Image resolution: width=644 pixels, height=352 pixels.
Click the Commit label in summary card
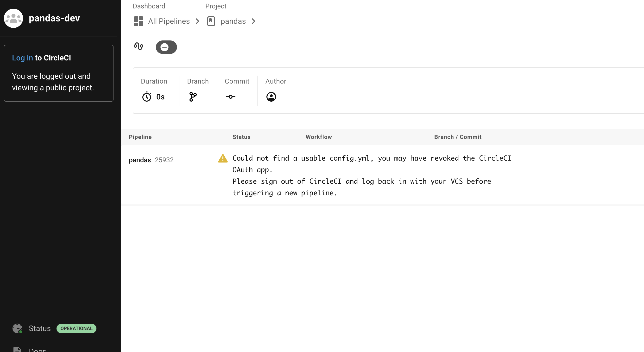pyautogui.click(x=237, y=81)
